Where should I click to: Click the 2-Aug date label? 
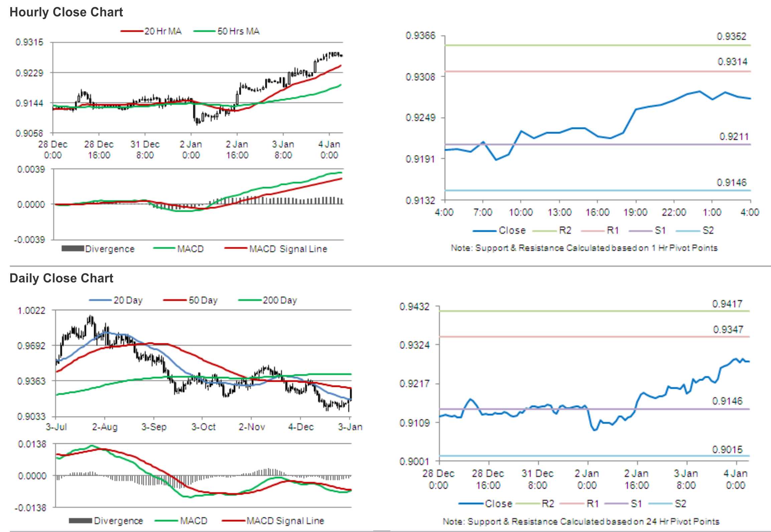click(x=105, y=427)
